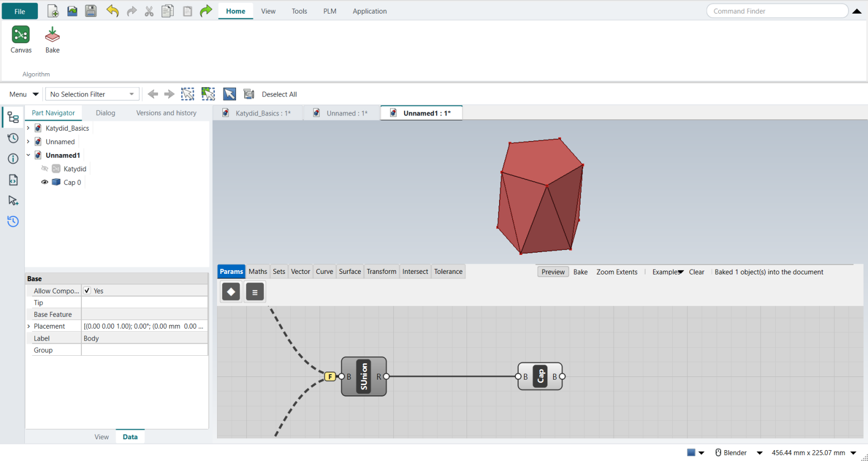Viewport: 868px width, 461px height.
Task: Click the blue color swatch in status bar
Action: point(691,452)
